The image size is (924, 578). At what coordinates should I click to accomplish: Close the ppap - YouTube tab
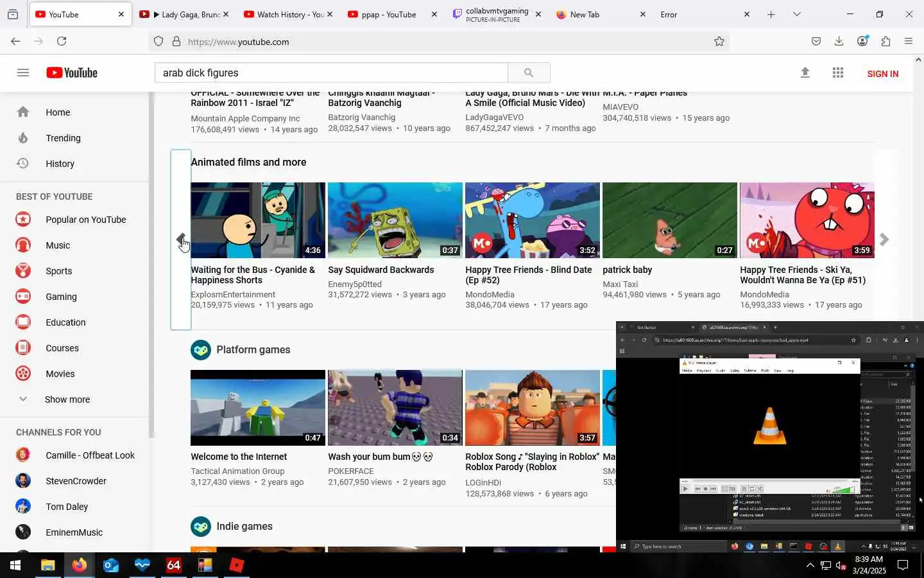point(434,14)
